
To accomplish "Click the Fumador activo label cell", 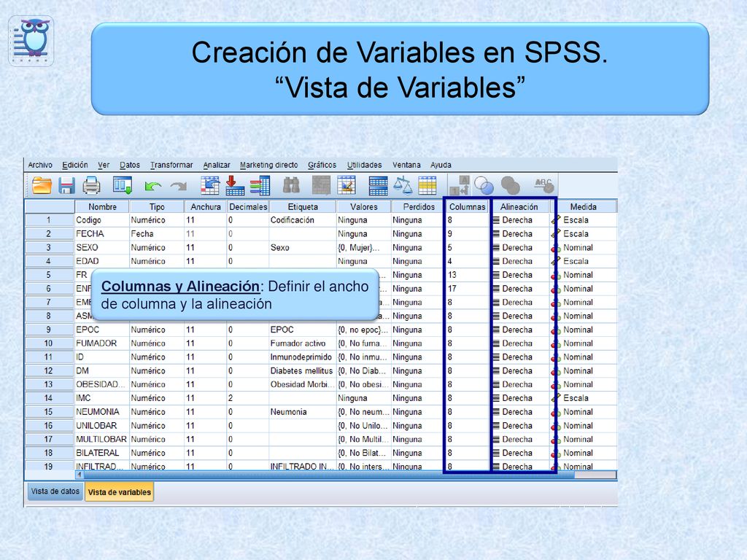I will tap(303, 343).
